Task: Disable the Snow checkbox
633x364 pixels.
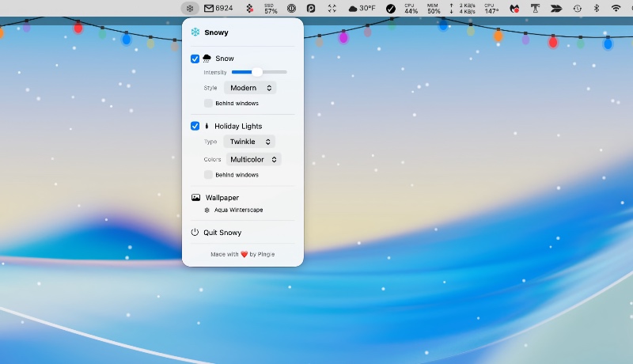Action: 195,59
